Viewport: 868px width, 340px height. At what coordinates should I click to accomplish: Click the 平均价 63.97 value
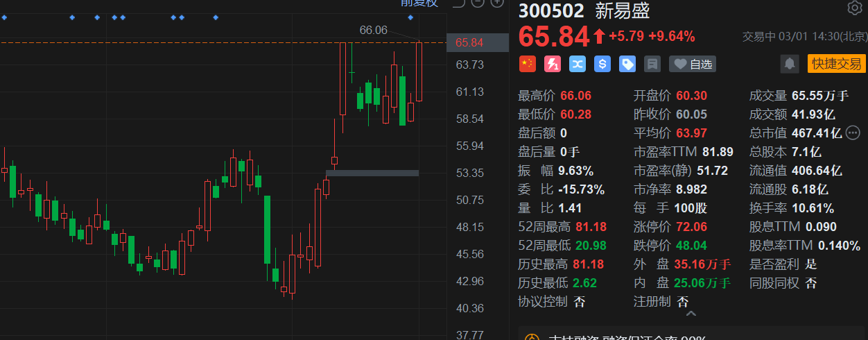click(692, 133)
